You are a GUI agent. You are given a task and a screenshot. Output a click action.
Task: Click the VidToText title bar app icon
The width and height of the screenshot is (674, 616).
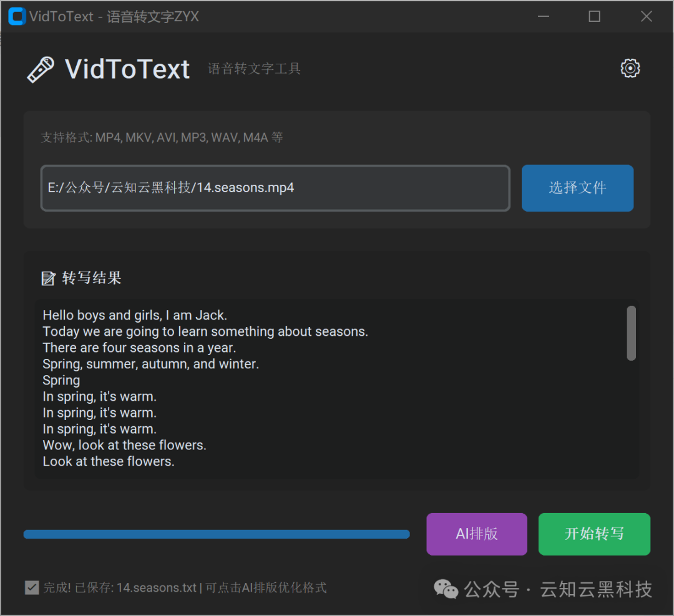(17, 16)
